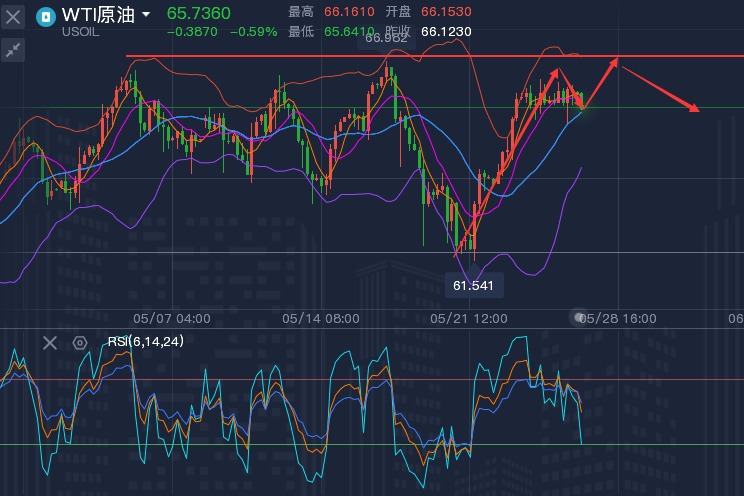744x496 pixels.
Task: Click the USOIL ticker text
Action: click(x=80, y=33)
